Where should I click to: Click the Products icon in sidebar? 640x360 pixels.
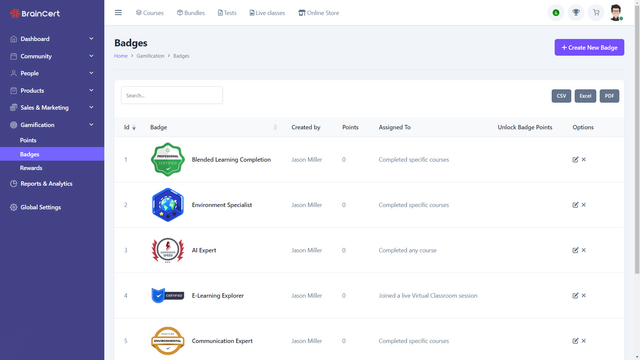coord(13,91)
